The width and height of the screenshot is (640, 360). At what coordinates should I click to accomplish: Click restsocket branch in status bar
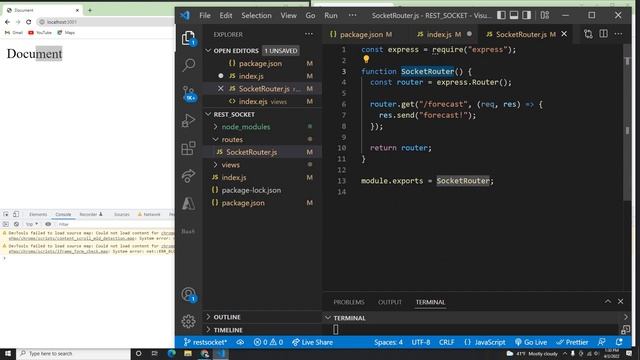click(x=205, y=342)
